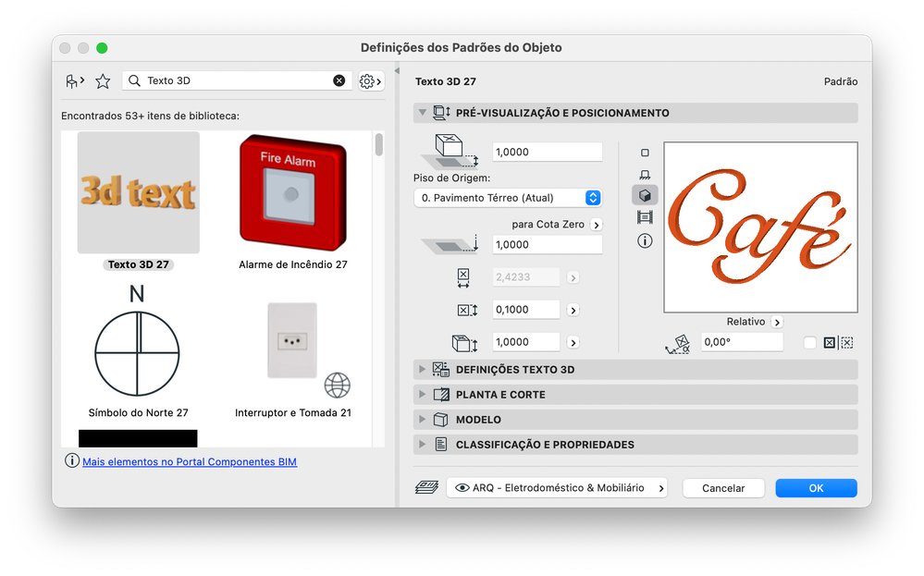Edit the para Cota Zero elevation field
924x576 pixels.
(547, 244)
